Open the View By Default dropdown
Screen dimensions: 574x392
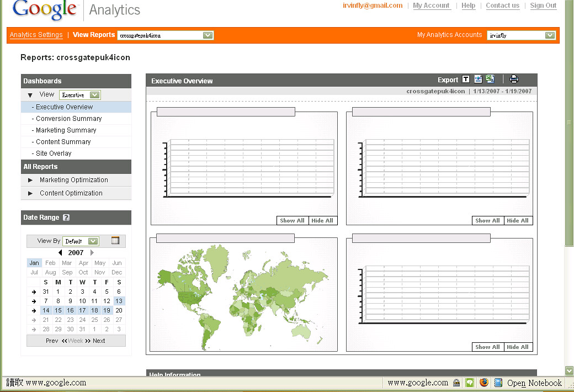pos(81,241)
